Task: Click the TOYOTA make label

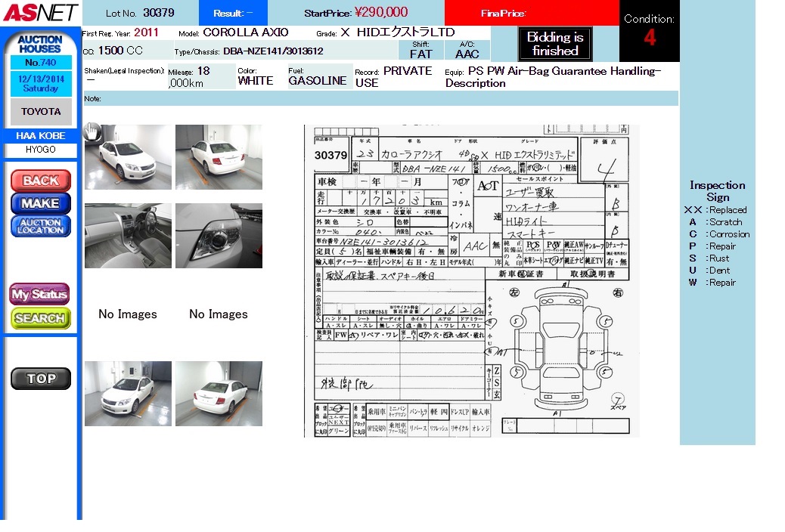Action: [x=41, y=112]
